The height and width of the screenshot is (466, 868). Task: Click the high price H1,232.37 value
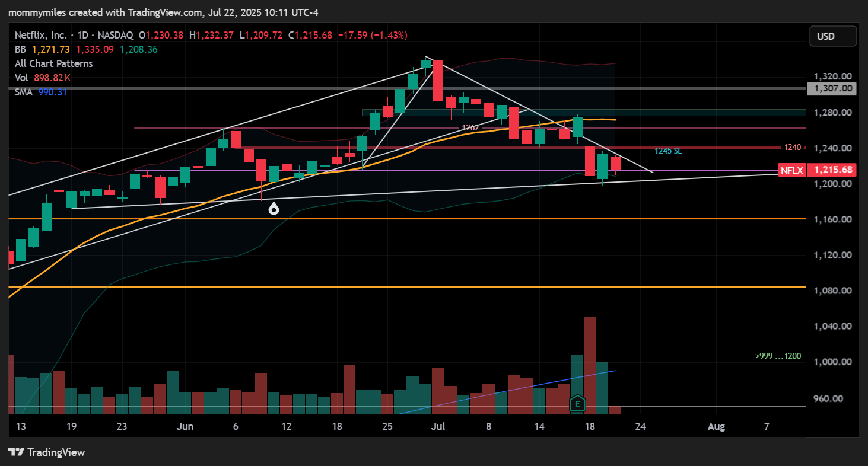212,36
